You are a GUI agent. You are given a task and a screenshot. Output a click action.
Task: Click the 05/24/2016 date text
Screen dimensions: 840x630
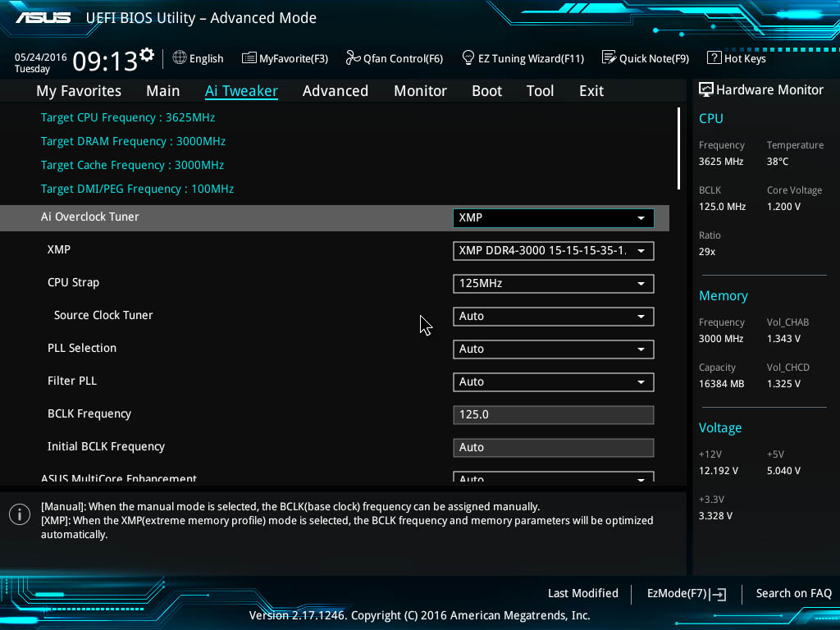[x=41, y=57]
